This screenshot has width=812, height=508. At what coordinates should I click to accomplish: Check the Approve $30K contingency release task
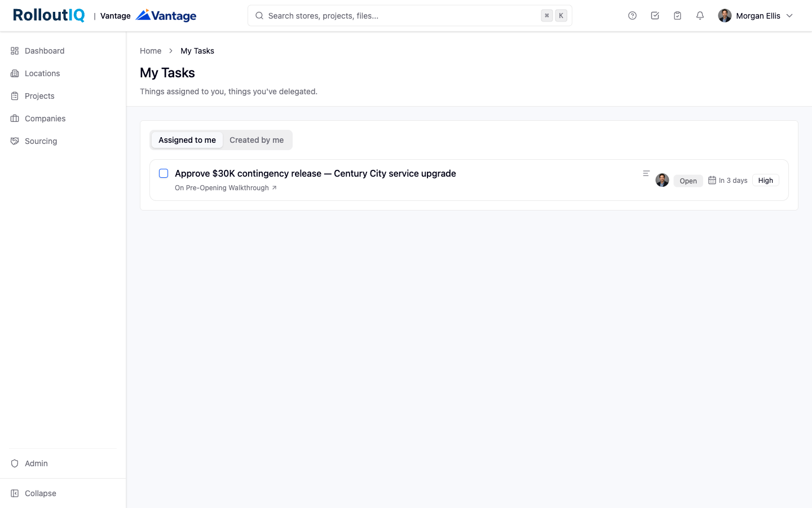point(164,173)
